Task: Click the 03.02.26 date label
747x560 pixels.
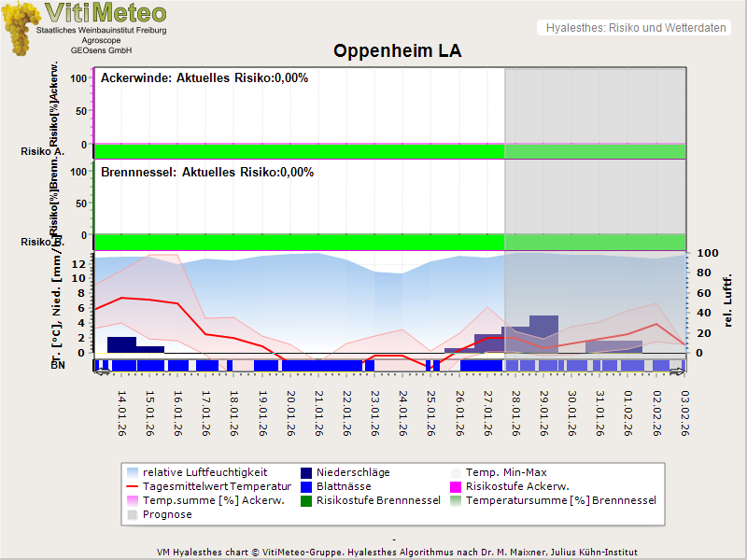Action: coord(684,413)
